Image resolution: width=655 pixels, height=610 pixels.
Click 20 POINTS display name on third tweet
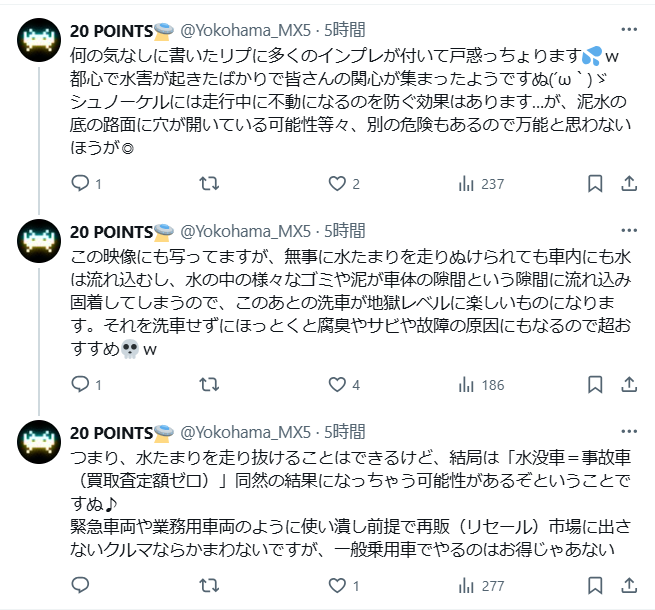tap(112, 431)
